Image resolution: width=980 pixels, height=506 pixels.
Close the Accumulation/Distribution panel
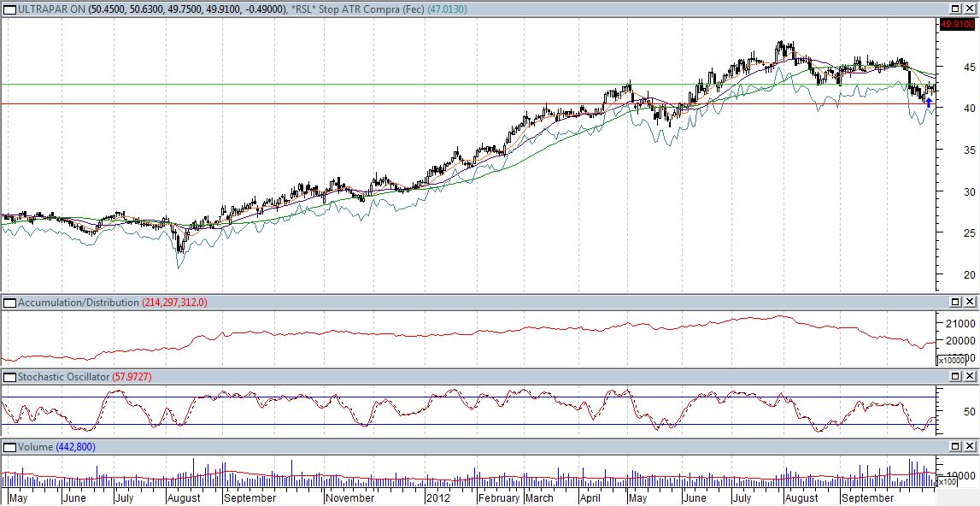pos(970,303)
